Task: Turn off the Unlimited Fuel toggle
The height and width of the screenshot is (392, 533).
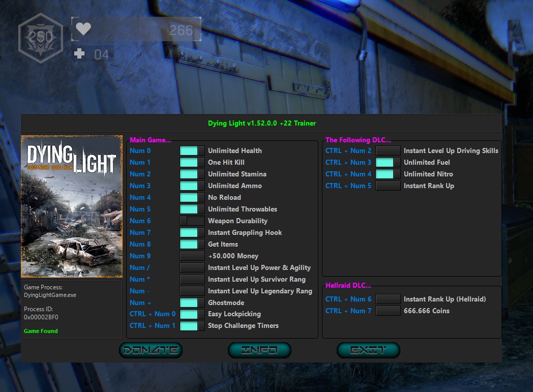Action: click(388, 162)
